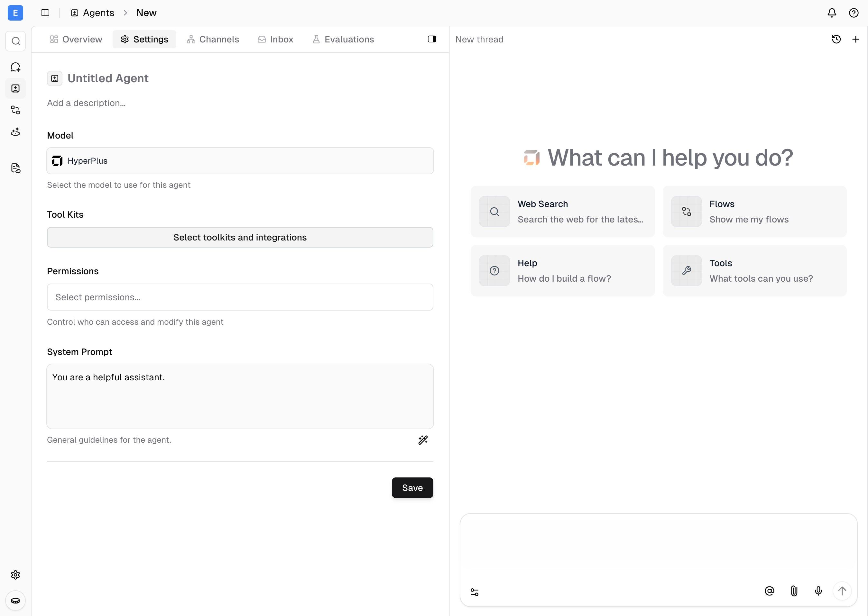This screenshot has height=616, width=868.
Task: Click the agent avatar icon beside Untitled Agent
Action: point(55,78)
